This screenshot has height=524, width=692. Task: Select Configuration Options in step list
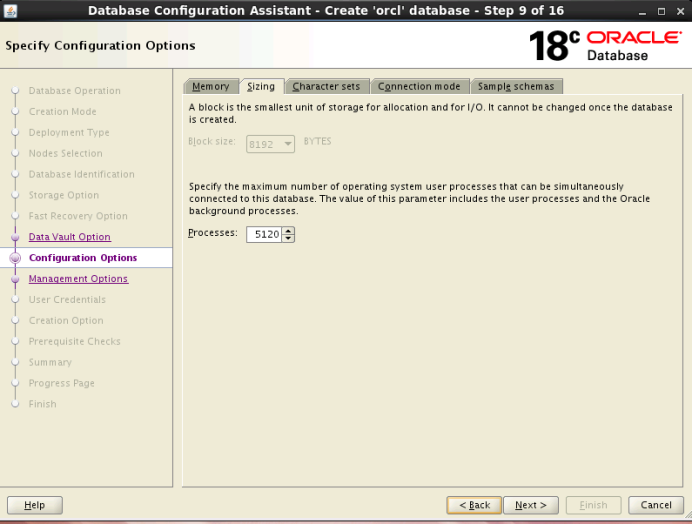pyautogui.click(x=83, y=257)
